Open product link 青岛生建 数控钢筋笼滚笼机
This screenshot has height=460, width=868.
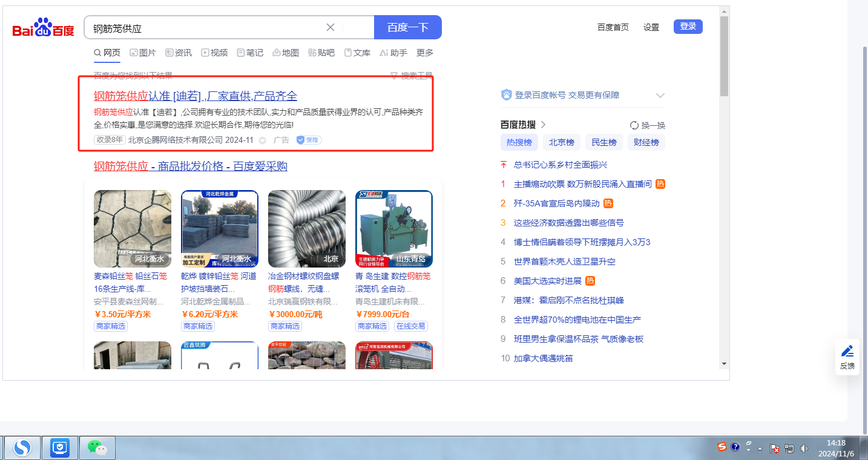point(394,283)
